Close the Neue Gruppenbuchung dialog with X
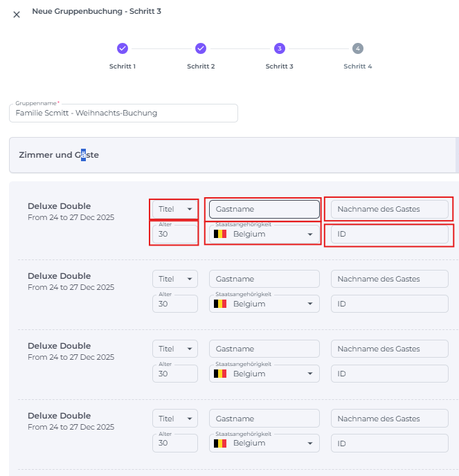Viewport: 459px width, 476px height. tap(17, 15)
